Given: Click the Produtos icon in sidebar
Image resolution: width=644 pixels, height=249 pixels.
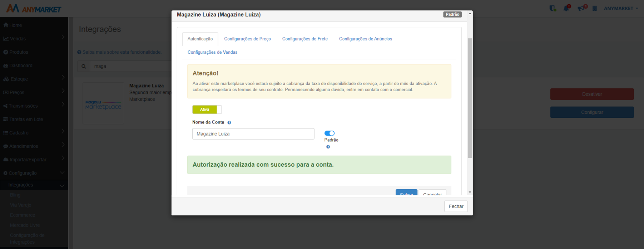Looking at the screenshot, I should pos(6,52).
